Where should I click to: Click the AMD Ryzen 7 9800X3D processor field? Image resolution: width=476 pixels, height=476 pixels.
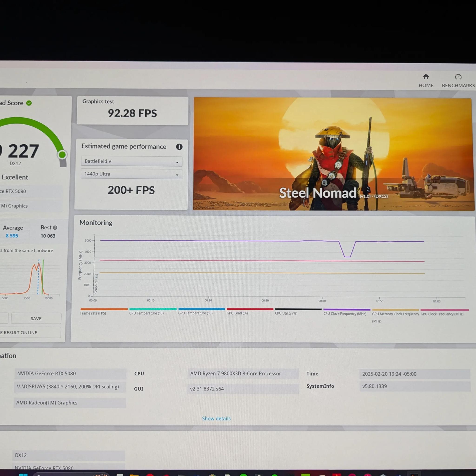click(x=243, y=374)
